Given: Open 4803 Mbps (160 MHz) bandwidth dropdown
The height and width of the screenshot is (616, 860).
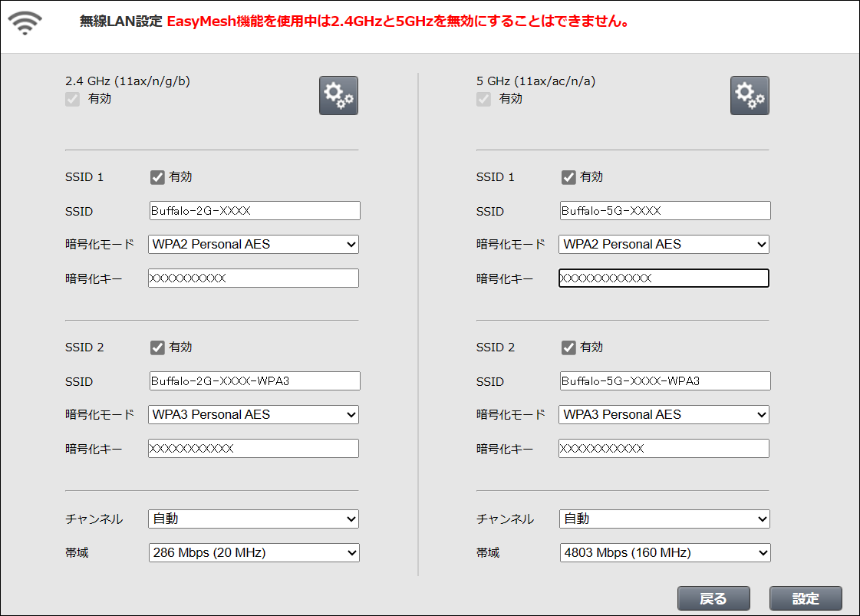Looking at the screenshot, I should 664,552.
